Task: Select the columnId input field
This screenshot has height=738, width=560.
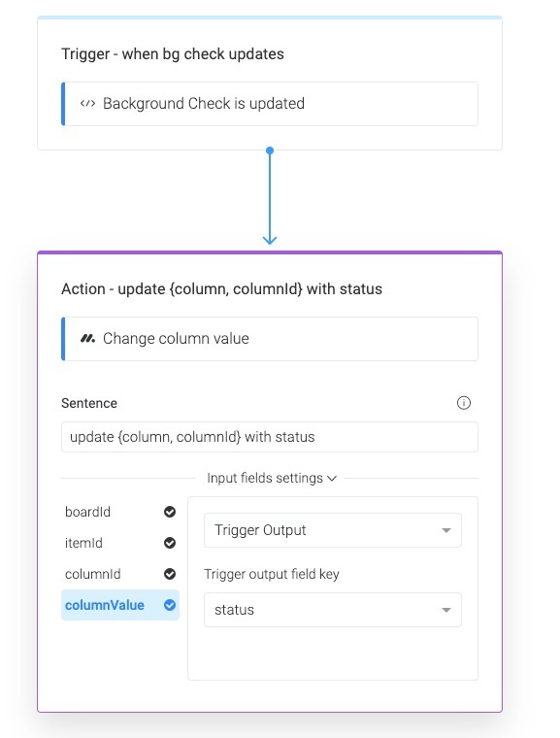Action: click(120, 574)
